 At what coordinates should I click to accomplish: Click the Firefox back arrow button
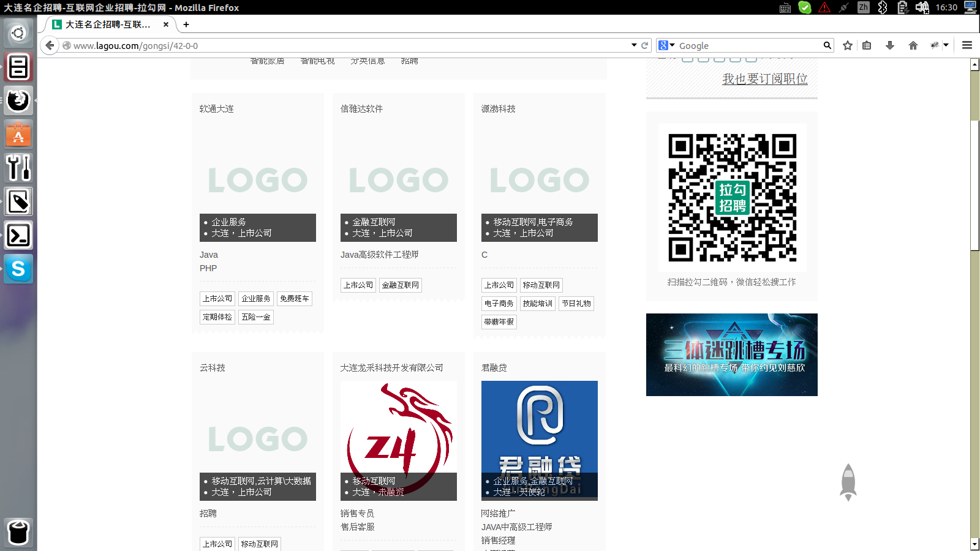[x=50, y=45]
